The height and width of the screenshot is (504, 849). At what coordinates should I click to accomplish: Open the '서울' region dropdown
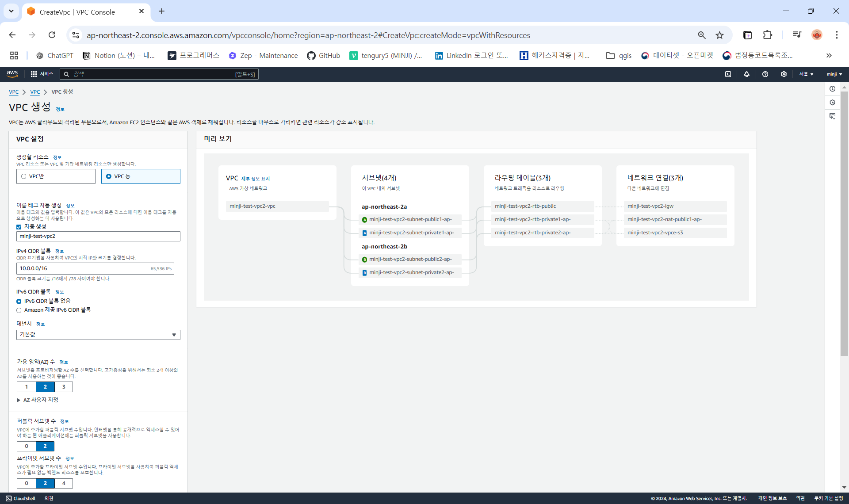pos(806,74)
